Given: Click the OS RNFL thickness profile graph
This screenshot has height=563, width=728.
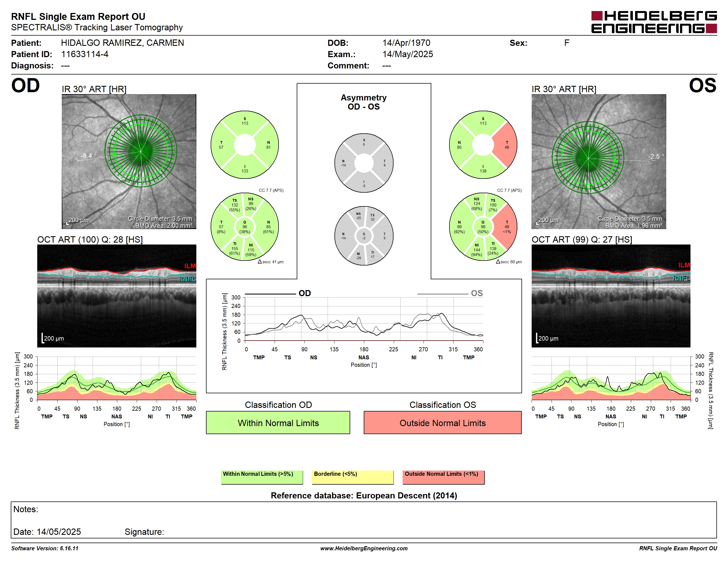Looking at the screenshot, I should (x=611, y=378).
